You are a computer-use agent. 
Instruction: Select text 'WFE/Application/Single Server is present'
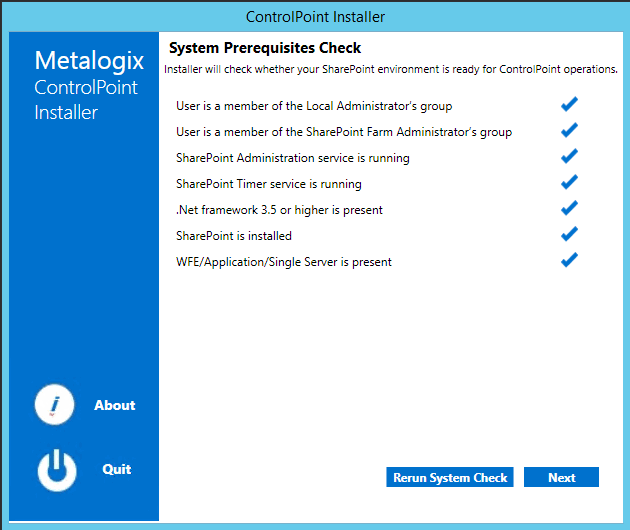tap(284, 262)
